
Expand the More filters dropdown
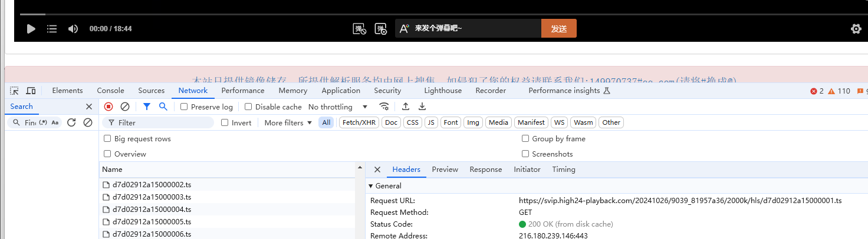click(288, 122)
